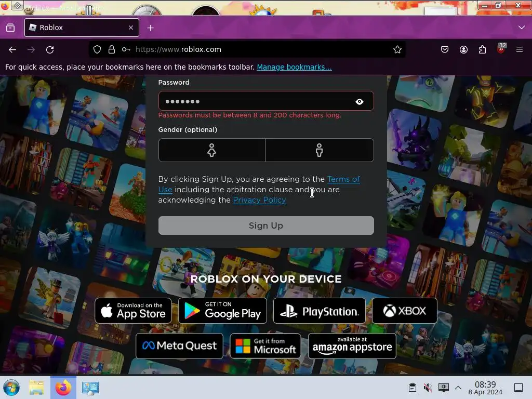The height and width of the screenshot is (399, 532).
Task: Click the show desktop square icon
Action: click(518, 388)
